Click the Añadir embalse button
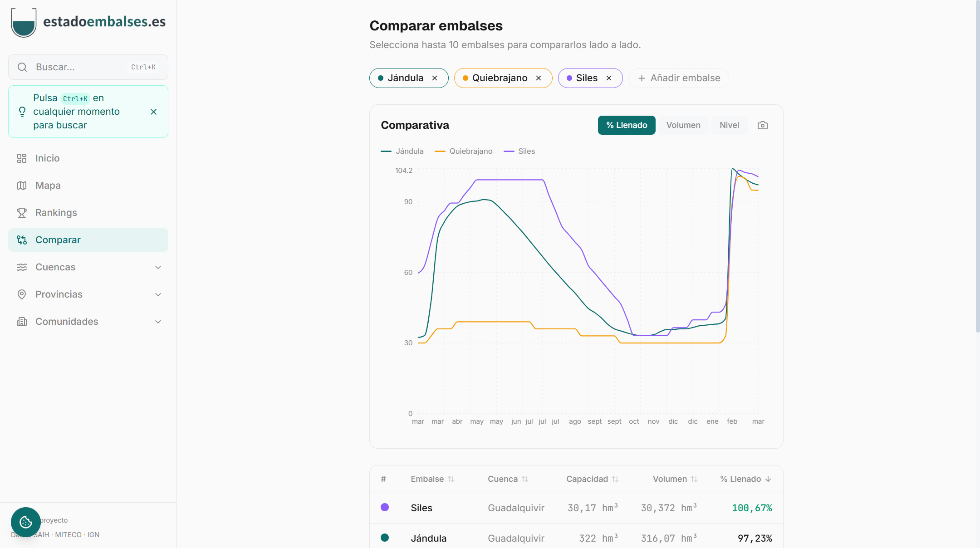980x548 pixels. point(678,78)
